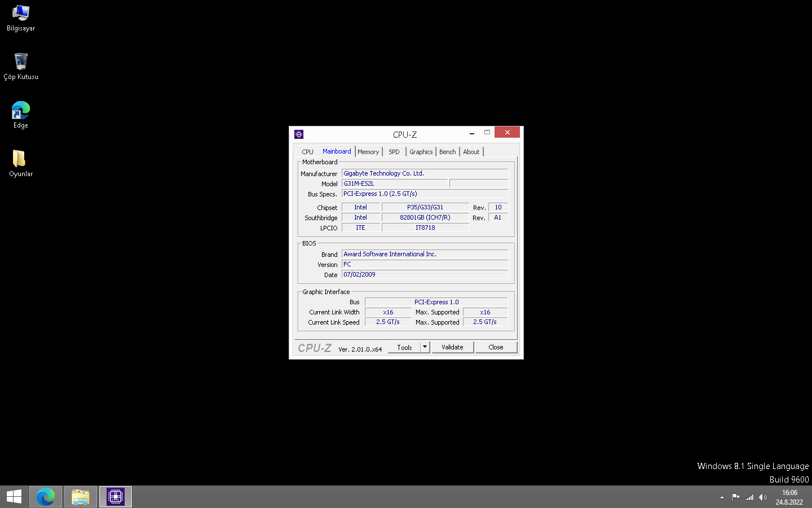Switch to the CPU tab

(x=307, y=152)
